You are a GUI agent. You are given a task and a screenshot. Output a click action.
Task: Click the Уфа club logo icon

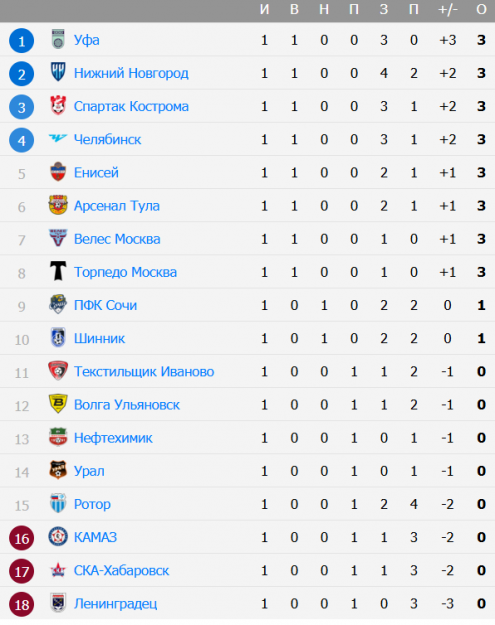[x=58, y=39]
